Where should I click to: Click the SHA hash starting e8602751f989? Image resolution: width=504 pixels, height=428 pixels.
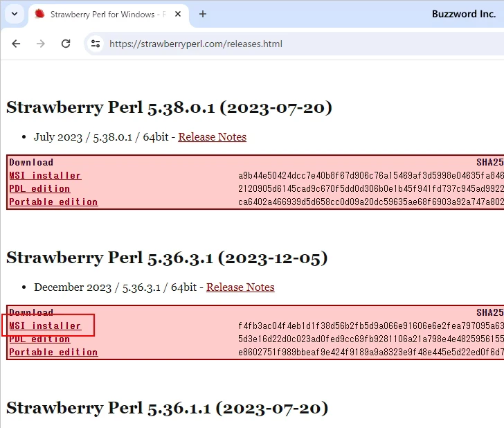[371, 352]
